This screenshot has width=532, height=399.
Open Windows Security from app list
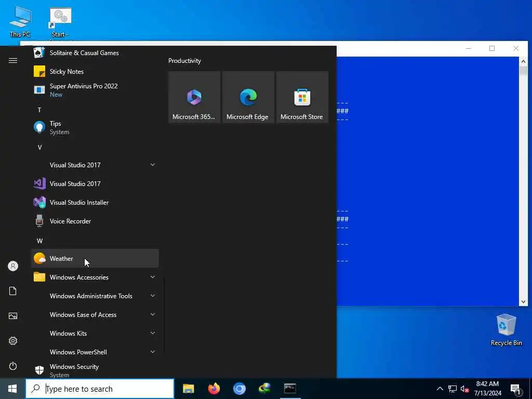click(95, 370)
